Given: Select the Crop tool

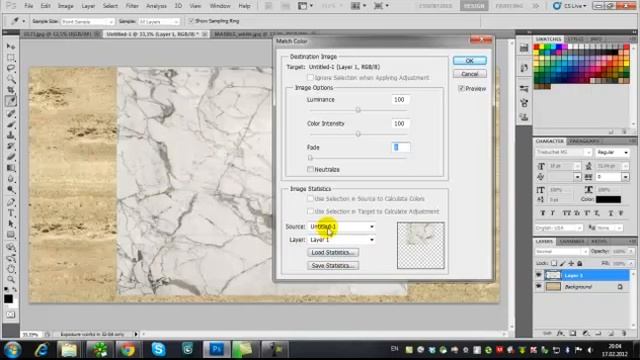Looking at the screenshot, I should 11,90.
